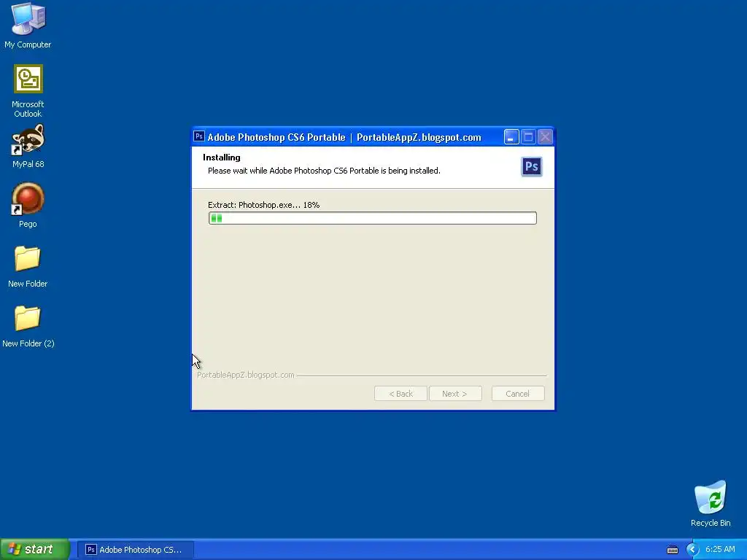Screen dimensions: 747x560
Task: Select the Recycle Bin icon
Action: pos(711,503)
